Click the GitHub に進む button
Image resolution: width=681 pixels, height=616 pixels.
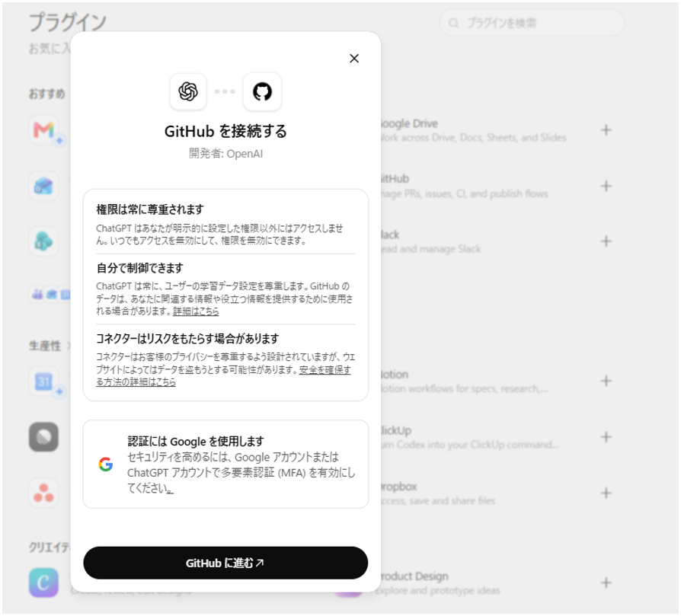coord(225,563)
